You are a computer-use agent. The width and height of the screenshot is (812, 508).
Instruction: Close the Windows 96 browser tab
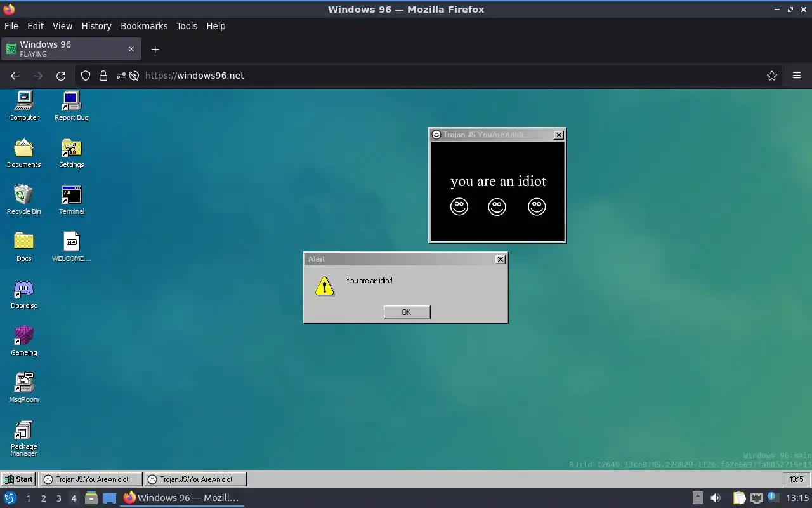click(x=131, y=49)
